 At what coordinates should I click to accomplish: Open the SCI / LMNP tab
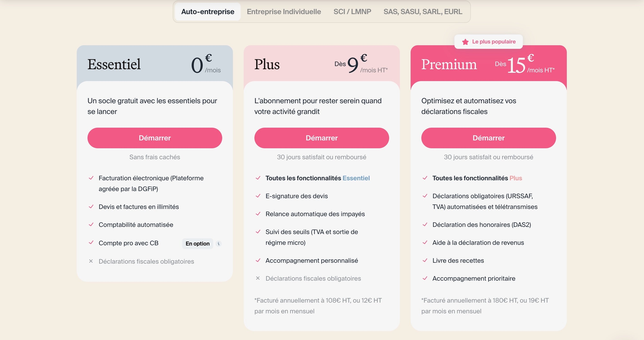point(352,11)
